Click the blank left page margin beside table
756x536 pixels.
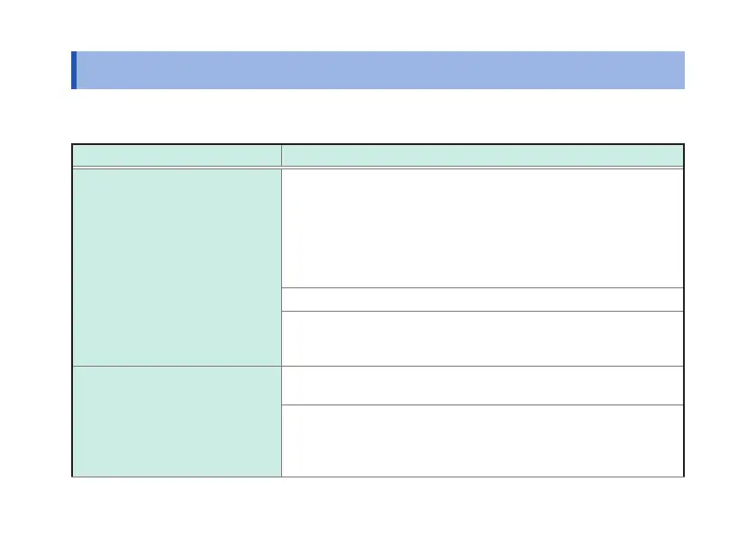pos(36,306)
